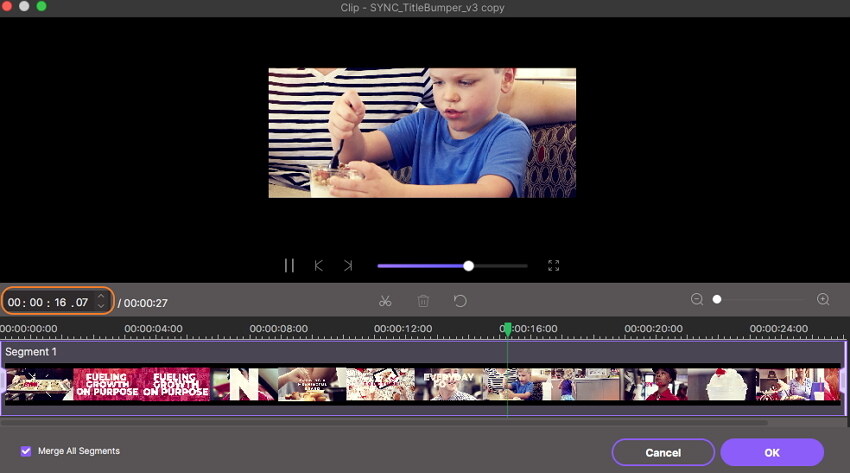Screen dimensions: 850x473
Task: Zoom in the timeline
Action: [x=823, y=300]
